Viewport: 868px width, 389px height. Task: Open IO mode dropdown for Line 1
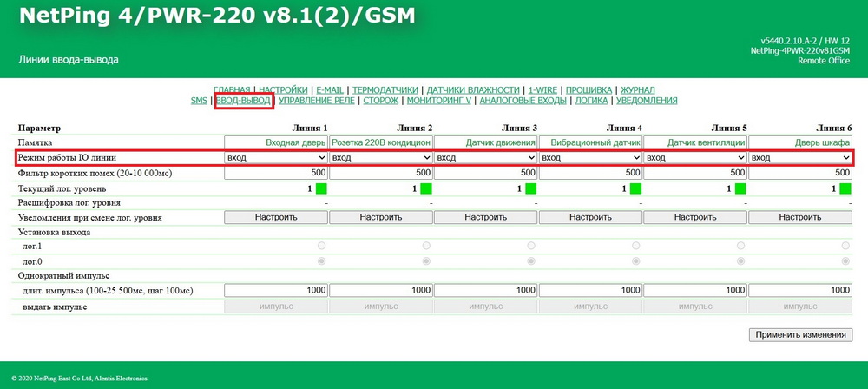point(275,157)
